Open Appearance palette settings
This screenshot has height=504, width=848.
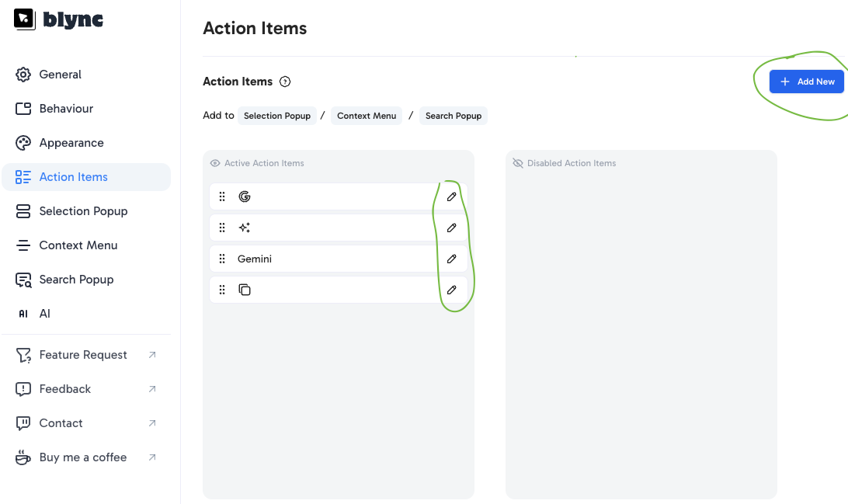(71, 143)
